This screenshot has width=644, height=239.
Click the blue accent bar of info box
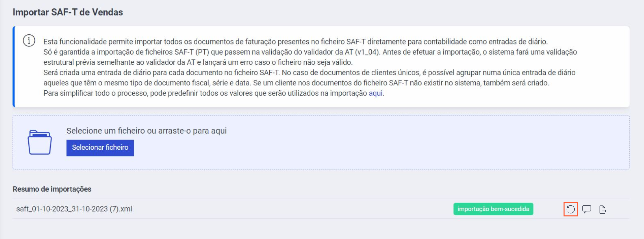pos(14,67)
